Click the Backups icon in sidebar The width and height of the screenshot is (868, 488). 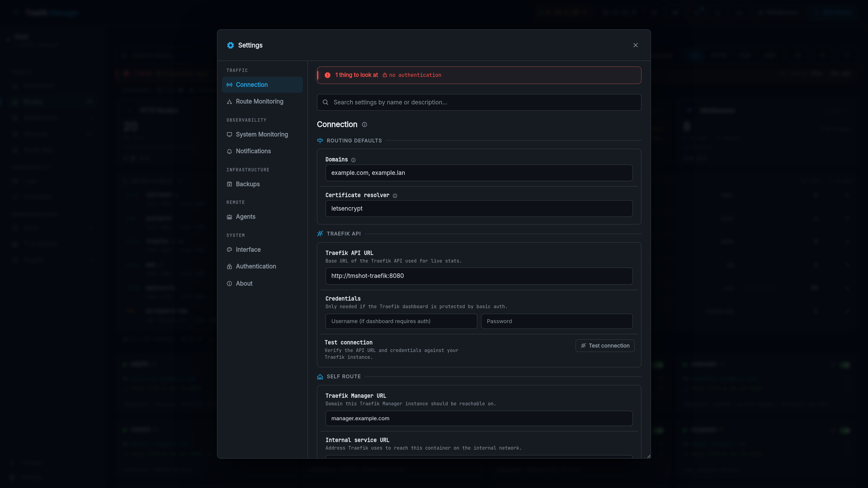click(x=230, y=184)
